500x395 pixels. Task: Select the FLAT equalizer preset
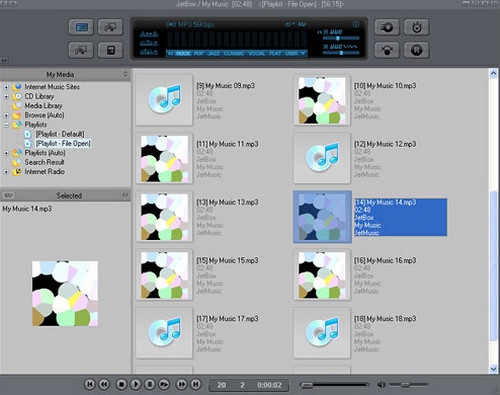(x=275, y=53)
